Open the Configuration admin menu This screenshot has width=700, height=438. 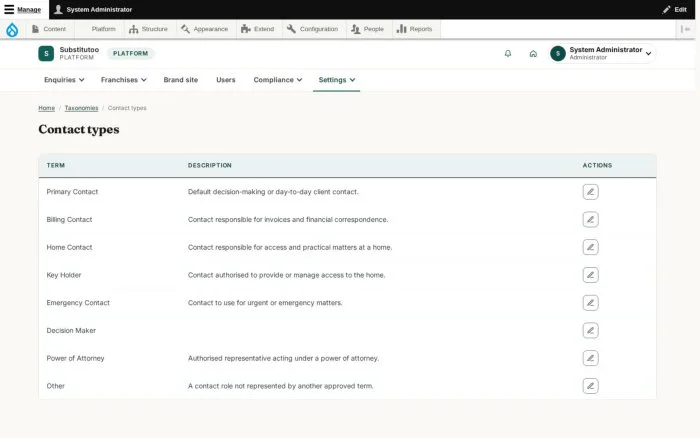point(312,29)
